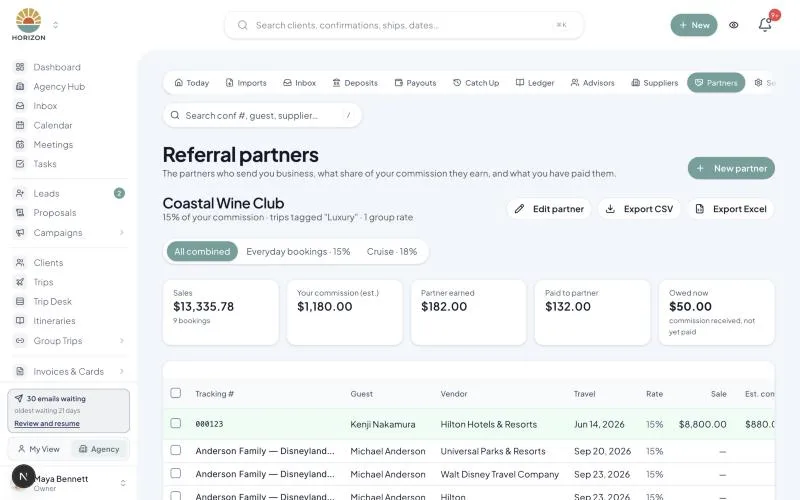Select the Partners tab

(x=716, y=83)
